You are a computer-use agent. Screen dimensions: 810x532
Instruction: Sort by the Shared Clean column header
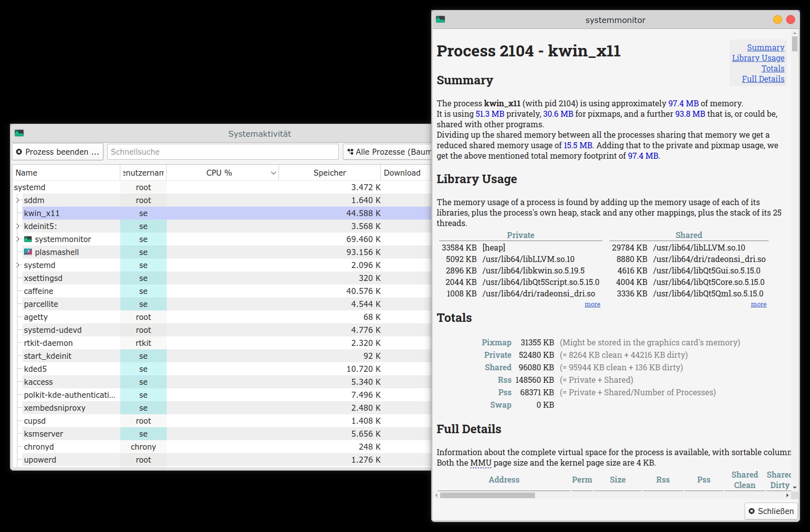pyautogui.click(x=745, y=480)
